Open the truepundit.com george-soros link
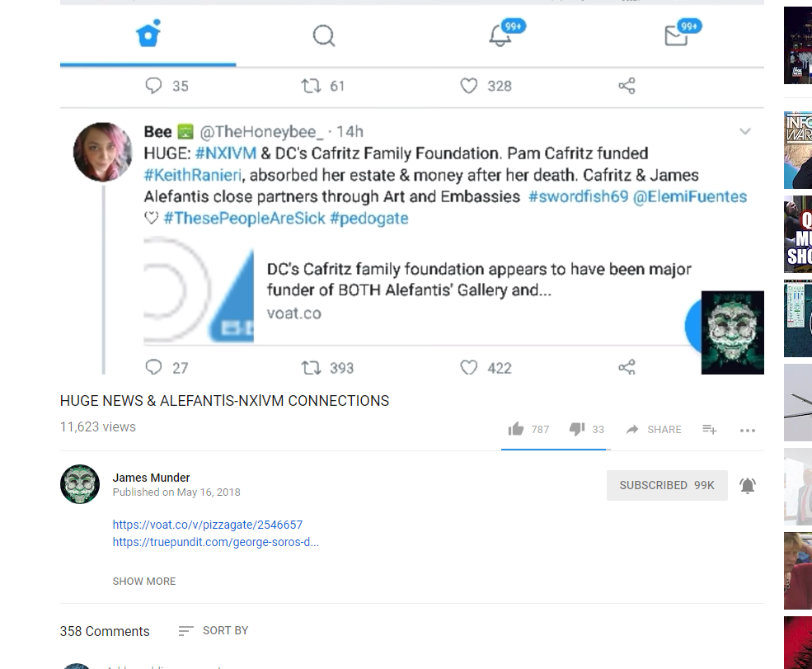 216,542
